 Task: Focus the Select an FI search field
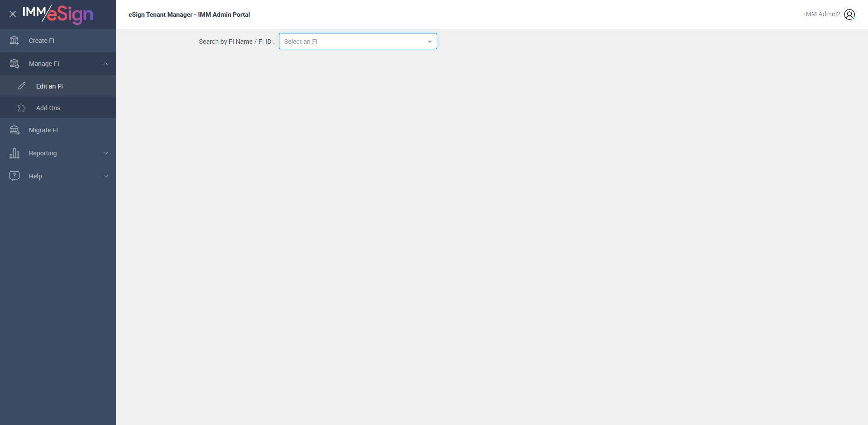click(358, 41)
